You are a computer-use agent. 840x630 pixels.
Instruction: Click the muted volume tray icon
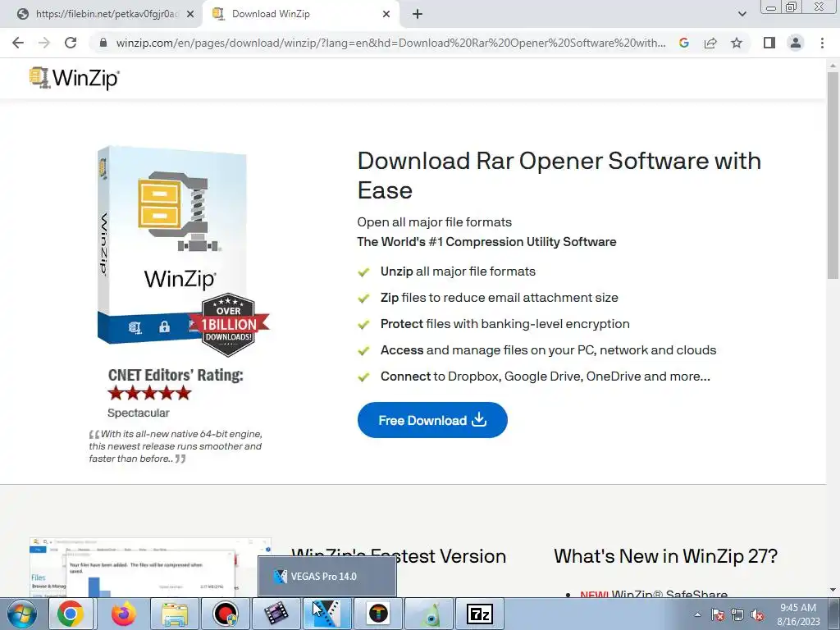[757, 614]
